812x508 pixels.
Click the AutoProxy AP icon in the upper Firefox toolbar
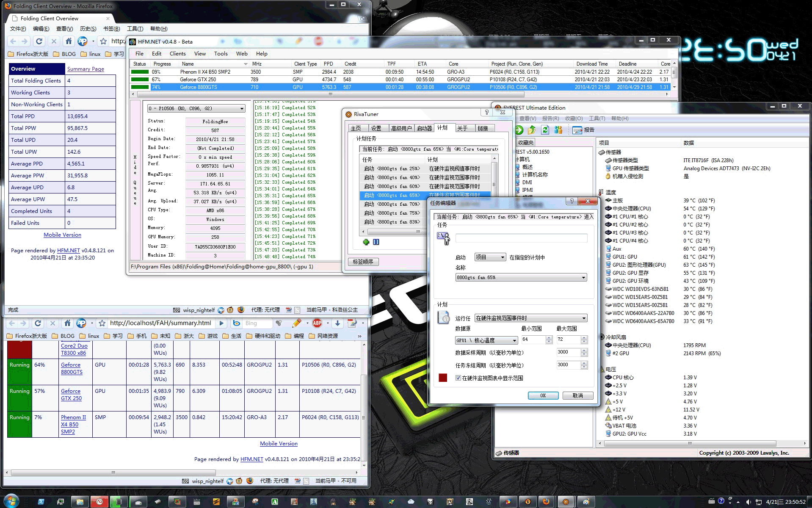82,41
